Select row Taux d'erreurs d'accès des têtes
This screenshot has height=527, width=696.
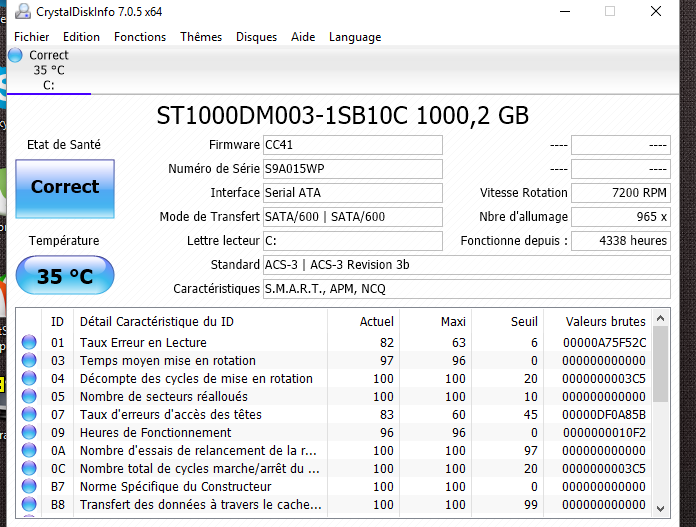[335, 414]
